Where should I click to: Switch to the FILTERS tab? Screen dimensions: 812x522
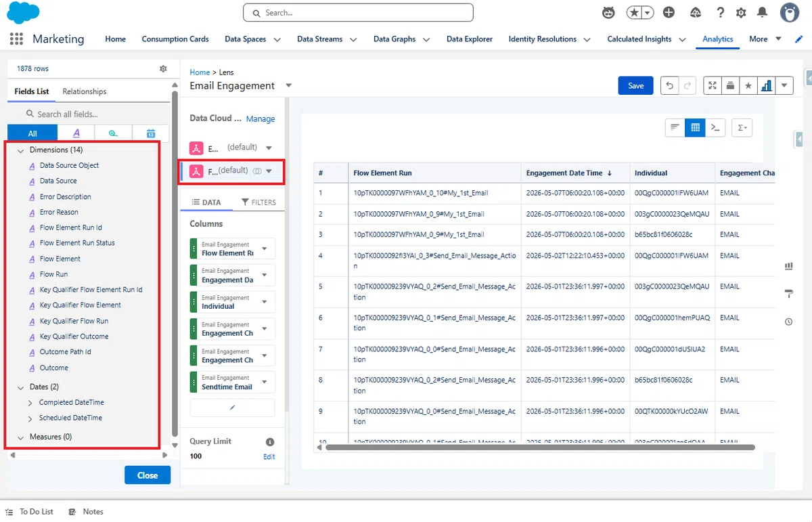(258, 202)
